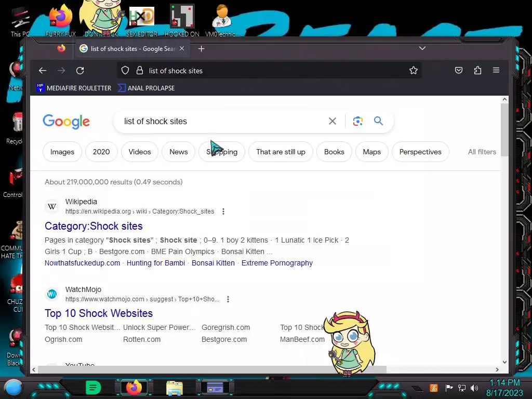Screen dimensions: 532x399
Task: Select 'HOOKED ON' desktop icon
Action: click(182, 20)
